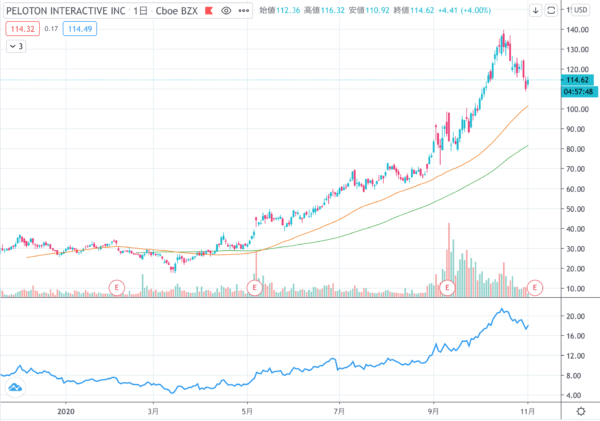This screenshot has height=421, width=600.
Task: Click the blue 114.49 buy price button
Action: 80,29
